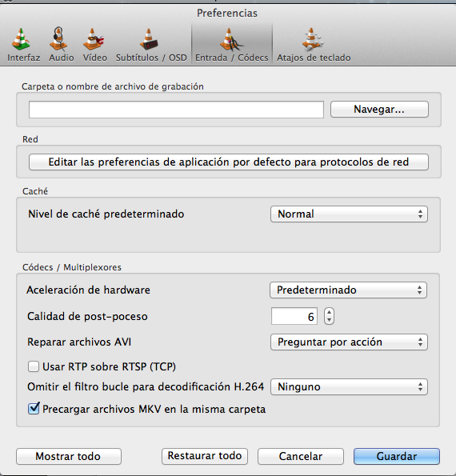Click the 'Vídeo' tab label text
Screen dimensions: 456x476
tap(95, 58)
